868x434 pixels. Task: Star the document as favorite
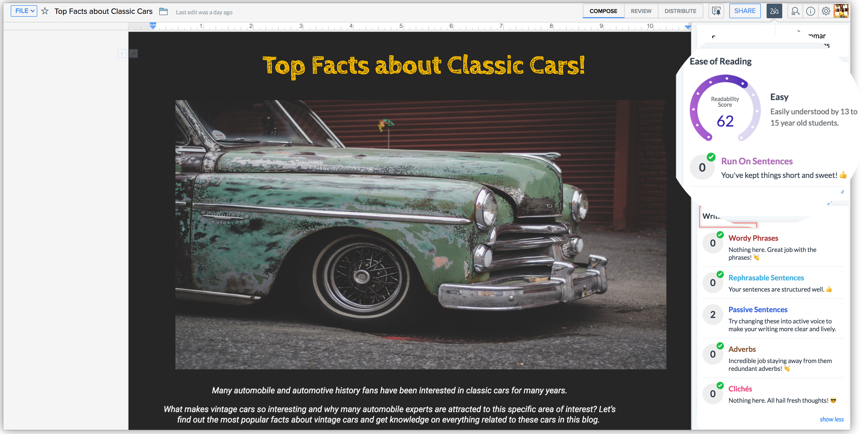(x=45, y=11)
